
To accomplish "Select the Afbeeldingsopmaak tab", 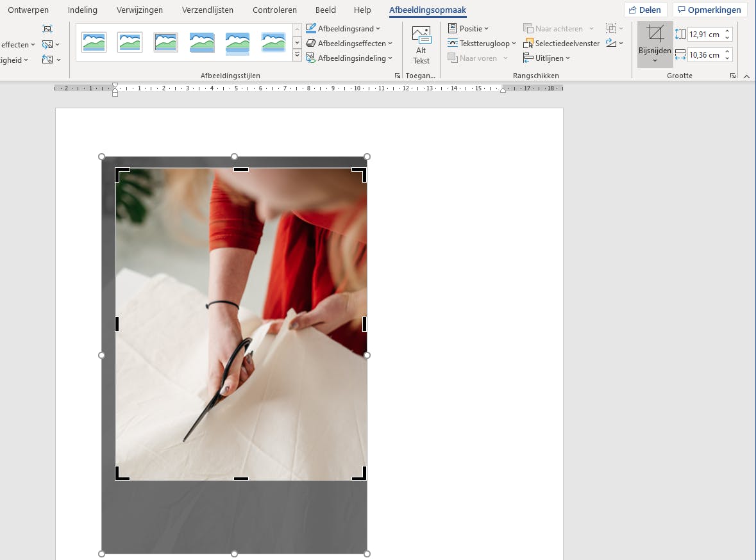I will pos(428,10).
